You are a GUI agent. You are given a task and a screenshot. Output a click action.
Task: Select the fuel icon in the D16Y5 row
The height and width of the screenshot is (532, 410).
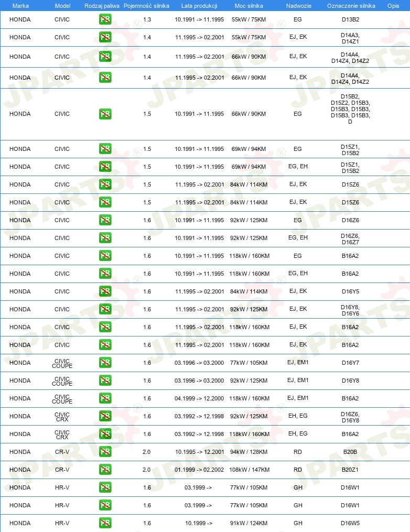105,291
